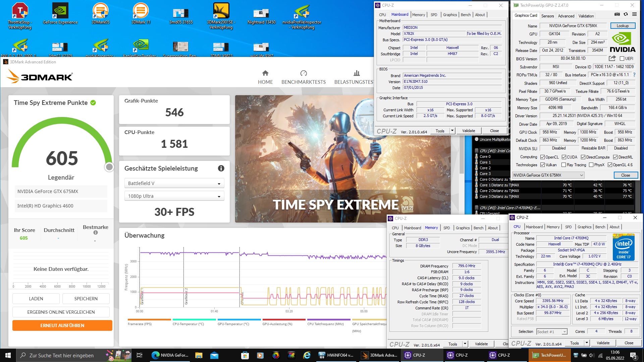Screen dimensions: 644x362
Task: Click Validate in Mainboard CPU-Z window
Action: (469, 131)
